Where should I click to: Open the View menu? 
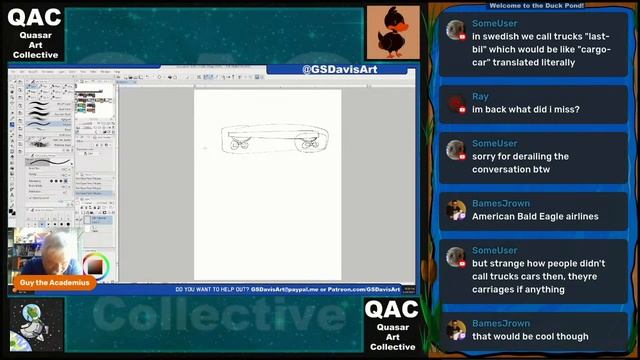click(x=83, y=72)
